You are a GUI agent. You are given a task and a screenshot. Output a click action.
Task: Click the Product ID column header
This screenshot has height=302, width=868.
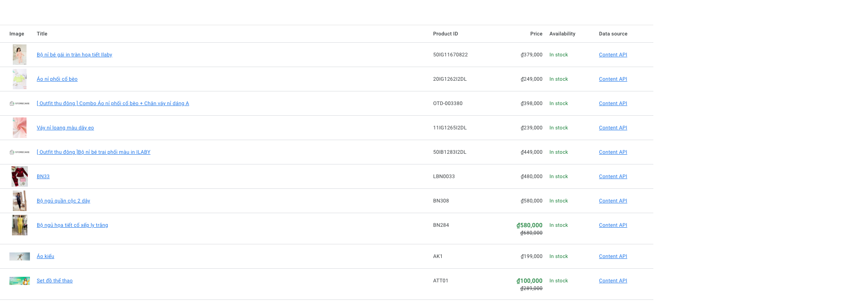pyautogui.click(x=446, y=34)
